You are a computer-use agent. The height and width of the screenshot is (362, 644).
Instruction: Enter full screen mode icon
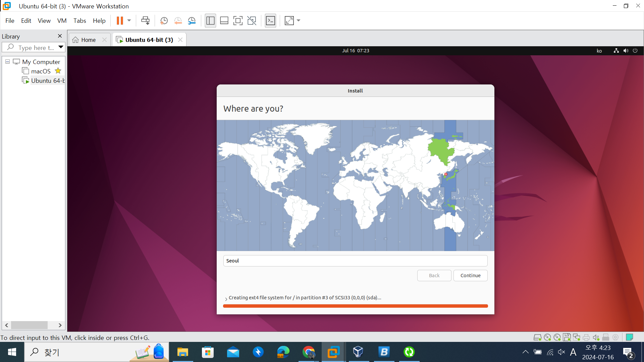coord(238,21)
